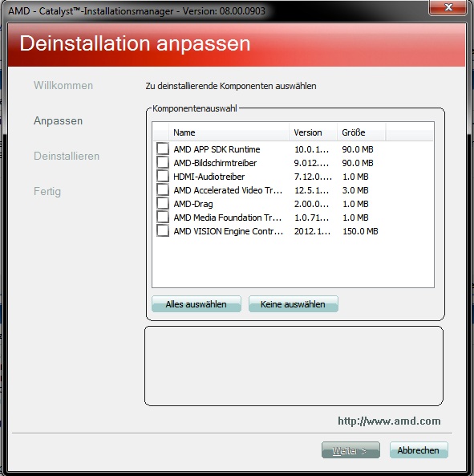Select the Willkommen step in sidebar
Screen dimensions: 474x476
pos(63,85)
